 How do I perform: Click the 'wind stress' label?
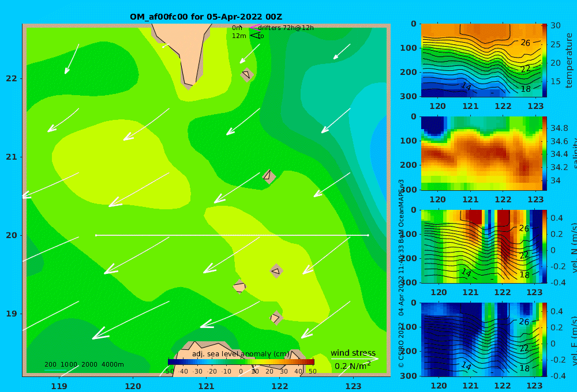[x=353, y=353]
